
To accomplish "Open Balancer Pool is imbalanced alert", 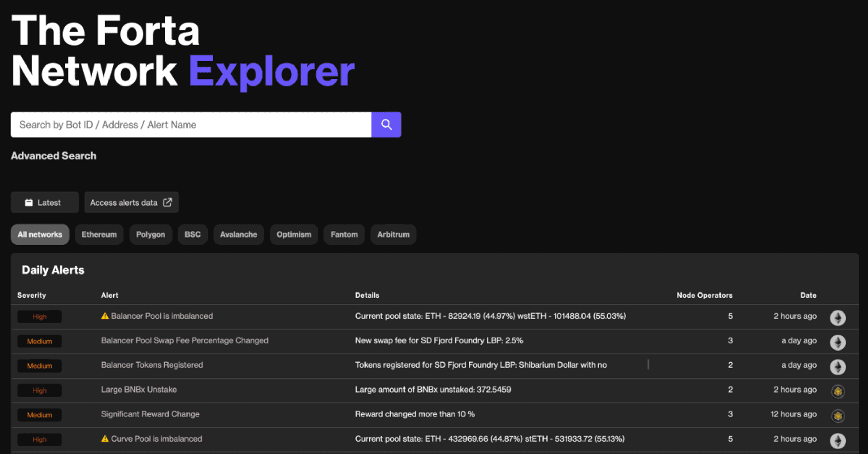I will tap(162, 316).
